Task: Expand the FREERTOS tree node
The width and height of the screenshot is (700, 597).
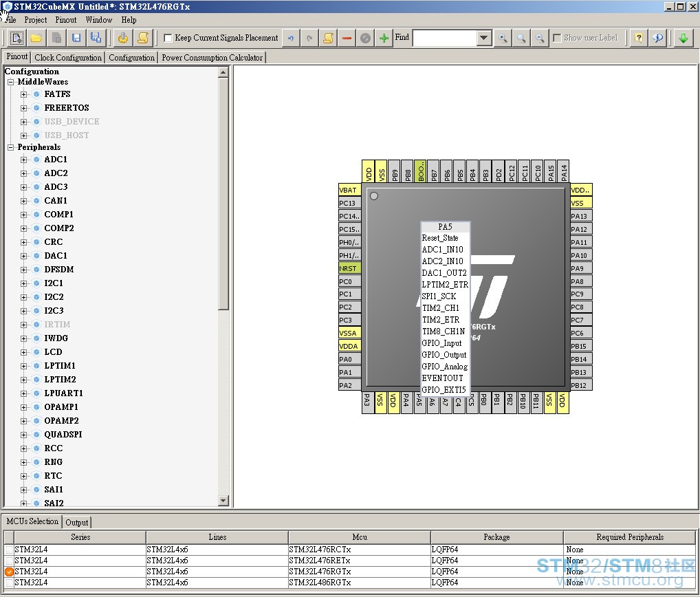Action: point(23,108)
